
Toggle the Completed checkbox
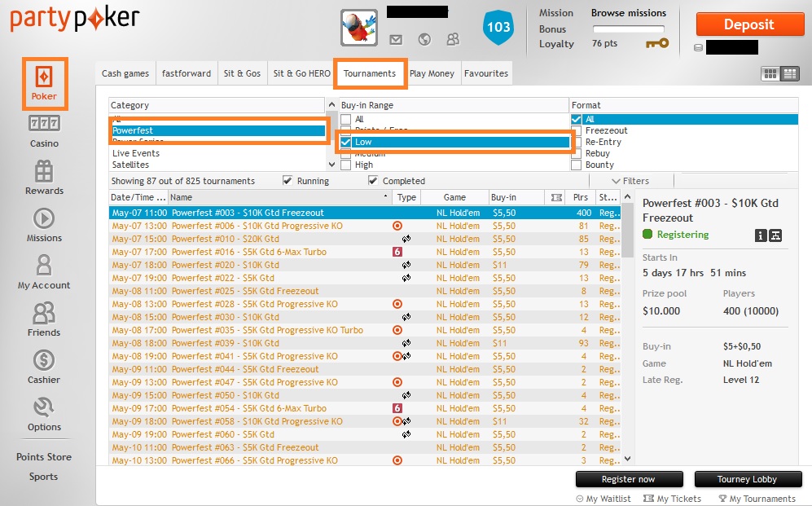coord(373,180)
